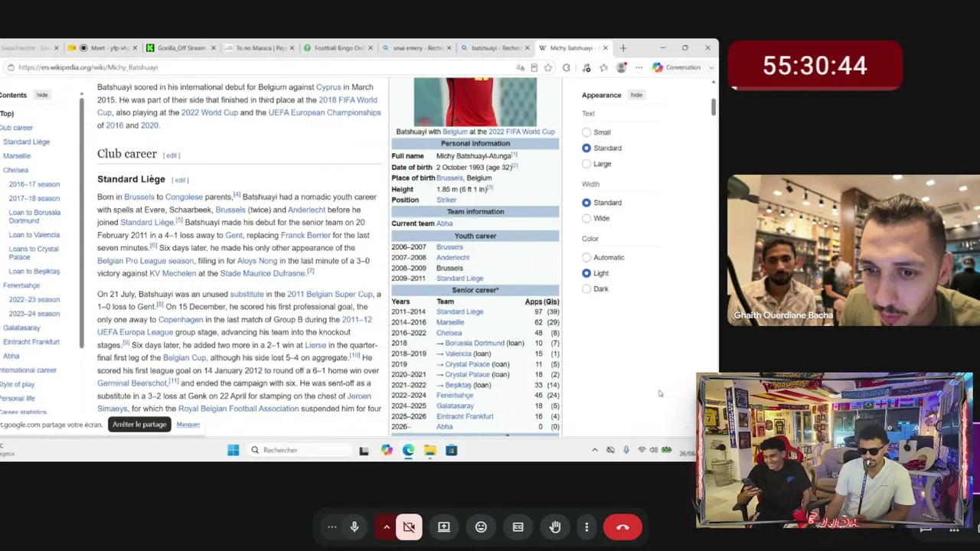Switch to the Meet tab

[103, 48]
